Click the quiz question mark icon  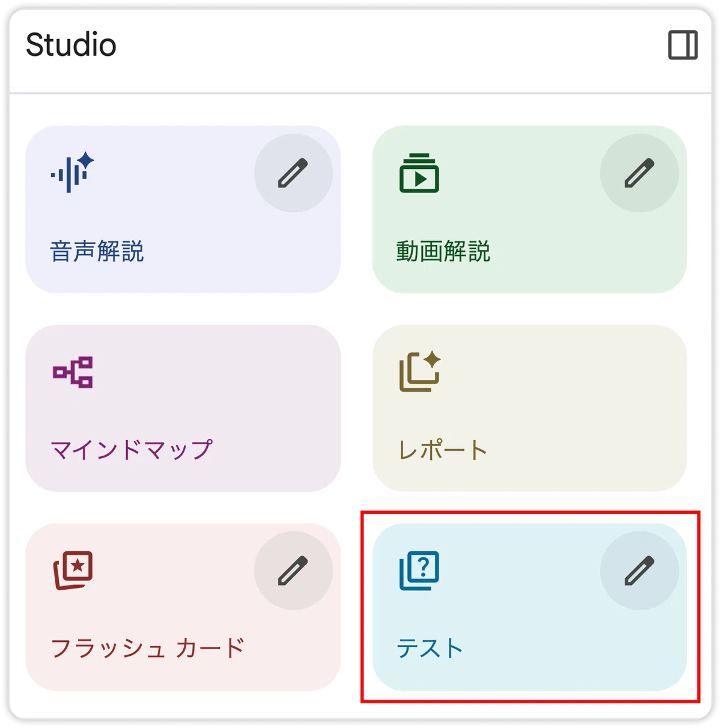[x=419, y=570]
